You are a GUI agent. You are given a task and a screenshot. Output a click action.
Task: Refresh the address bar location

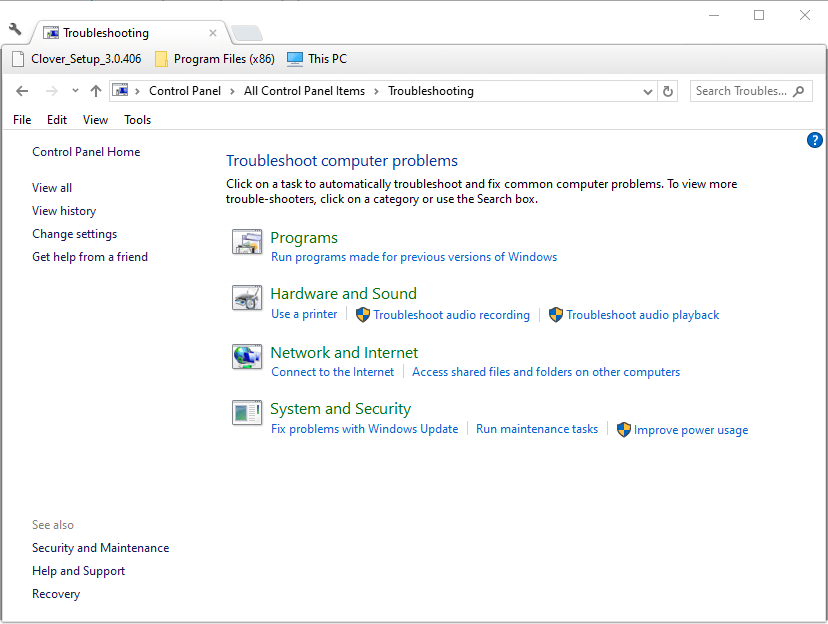[669, 91]
